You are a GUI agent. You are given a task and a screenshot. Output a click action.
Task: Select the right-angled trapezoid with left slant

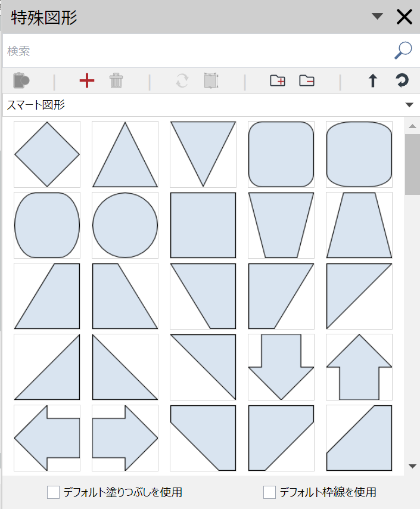click(47, 296)
